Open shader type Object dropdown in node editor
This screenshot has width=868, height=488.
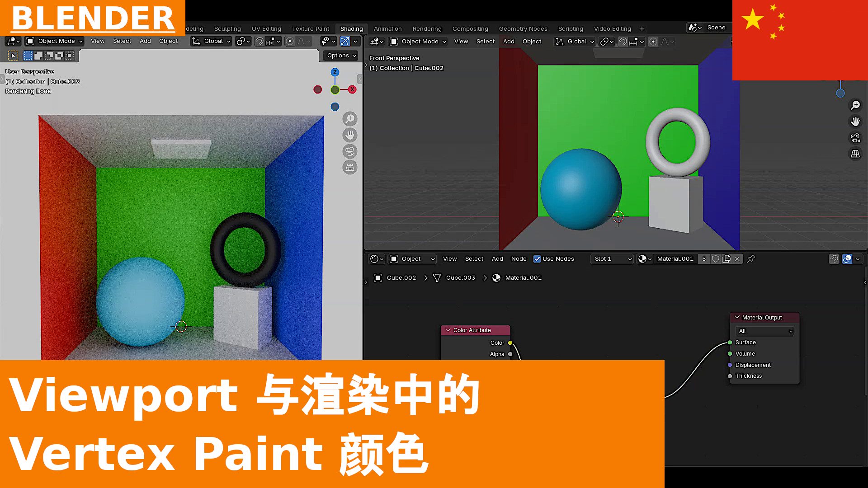click(412, 259)
